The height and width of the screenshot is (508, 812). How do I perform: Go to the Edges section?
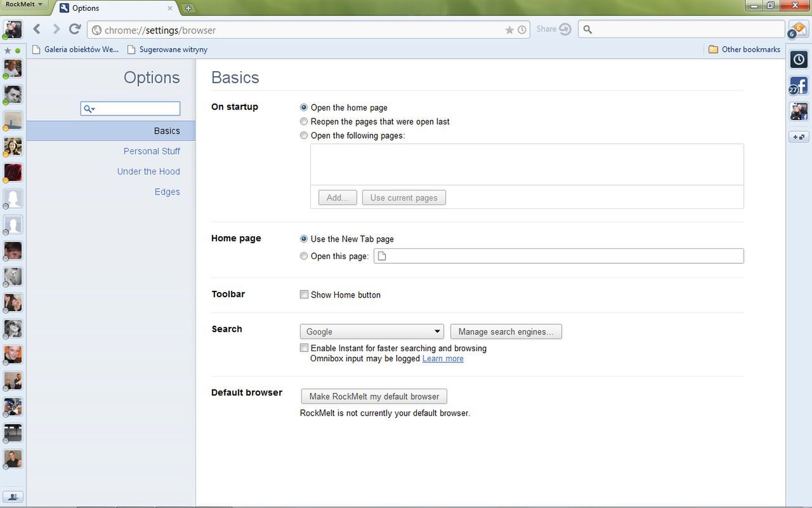167,192
